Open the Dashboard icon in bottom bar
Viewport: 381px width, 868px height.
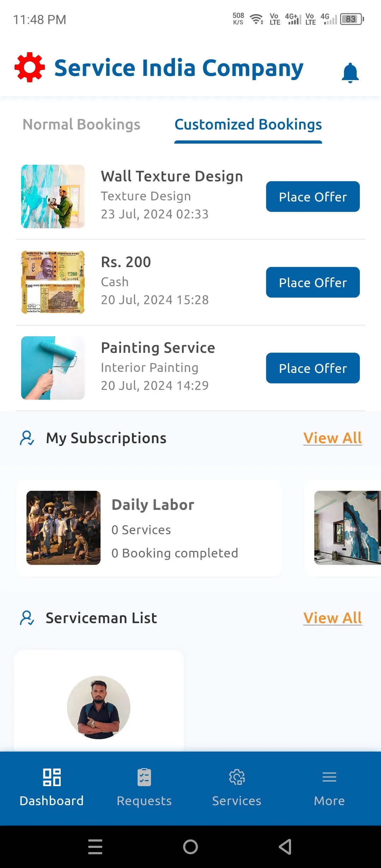pyautogui.click(x=52, y=777)
